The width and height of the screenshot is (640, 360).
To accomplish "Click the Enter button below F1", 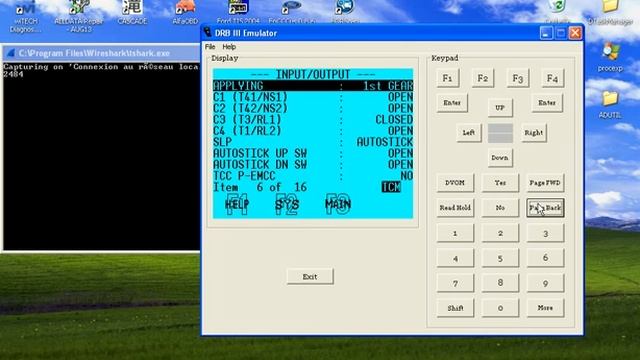I will tap(452, 103).
